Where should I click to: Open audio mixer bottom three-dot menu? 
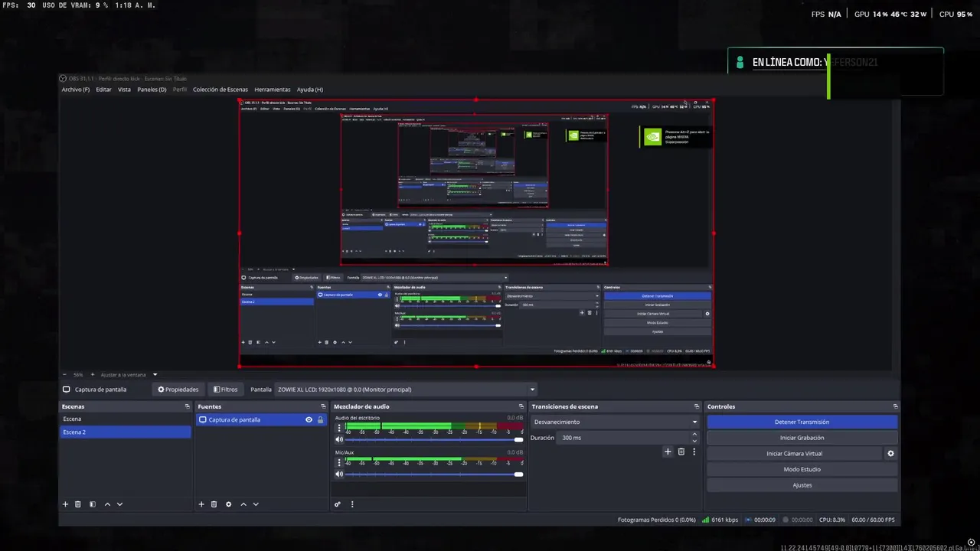[x=352, y=504]
